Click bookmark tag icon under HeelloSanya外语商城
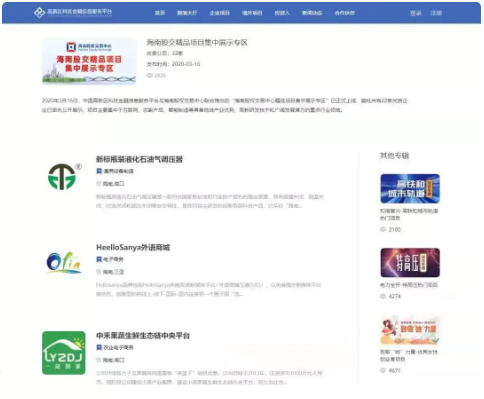 pos(99,259)
